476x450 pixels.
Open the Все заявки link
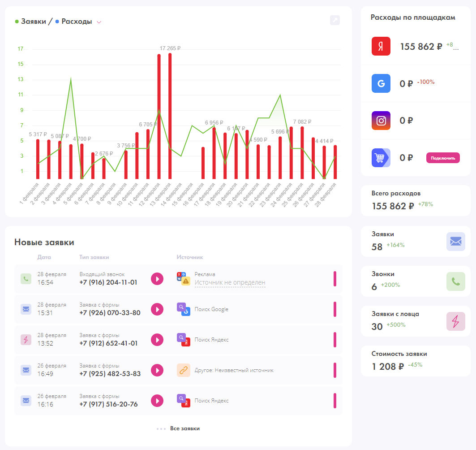(185, 428)
